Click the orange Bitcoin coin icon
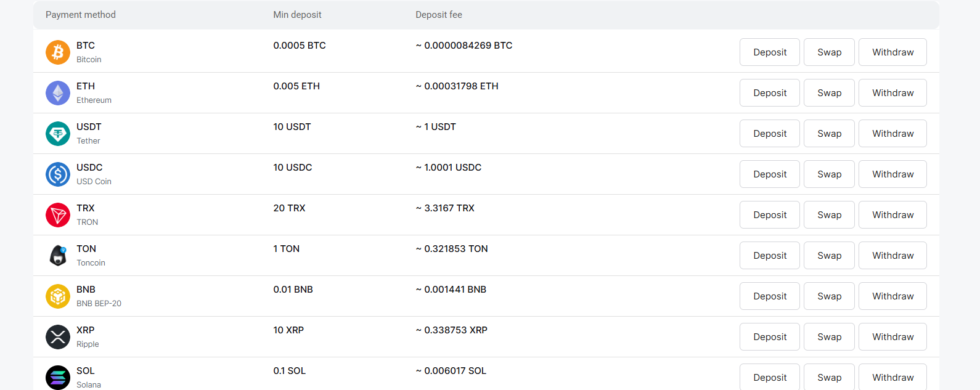This screenshot has width=980, height=390. pos(58,52)
